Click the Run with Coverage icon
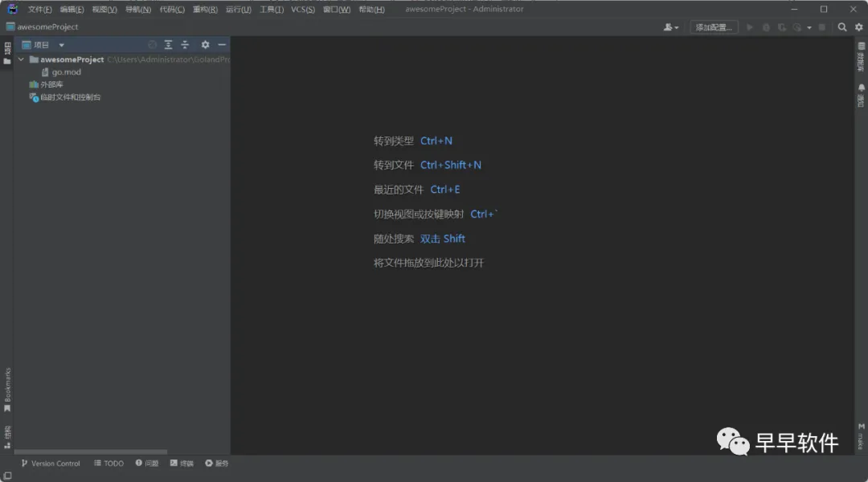 pyautogui.click(x=782, y=27)
